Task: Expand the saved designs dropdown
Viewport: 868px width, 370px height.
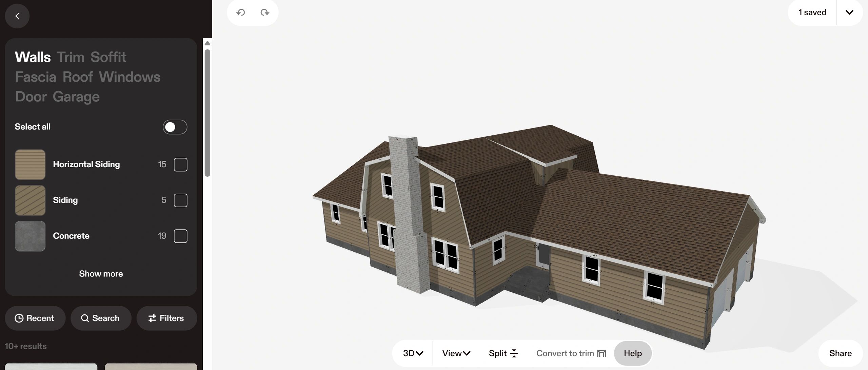Action: (x=850, y=12)
